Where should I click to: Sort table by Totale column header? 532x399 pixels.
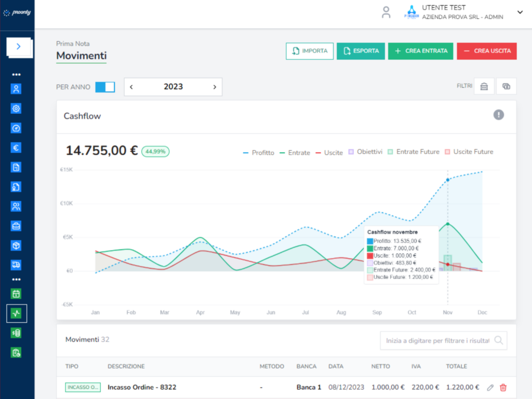[x=456, y=366]
